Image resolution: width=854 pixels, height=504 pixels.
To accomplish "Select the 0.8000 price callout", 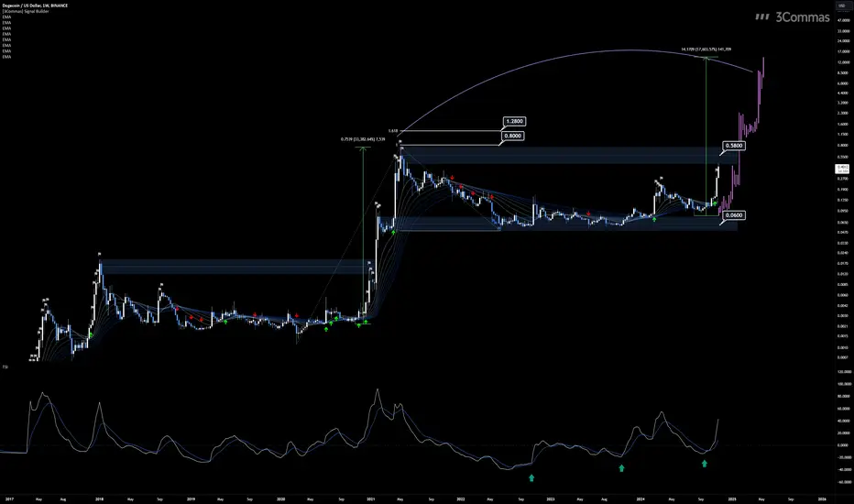I will [512, 136].
